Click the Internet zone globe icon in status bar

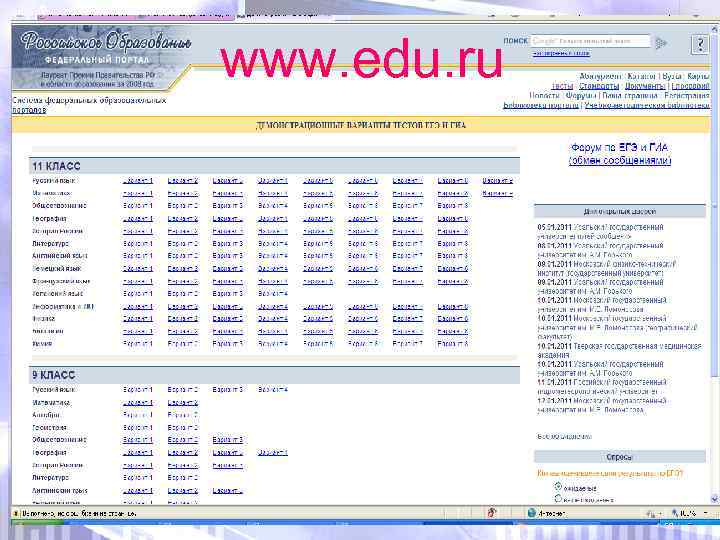point(532,513)
